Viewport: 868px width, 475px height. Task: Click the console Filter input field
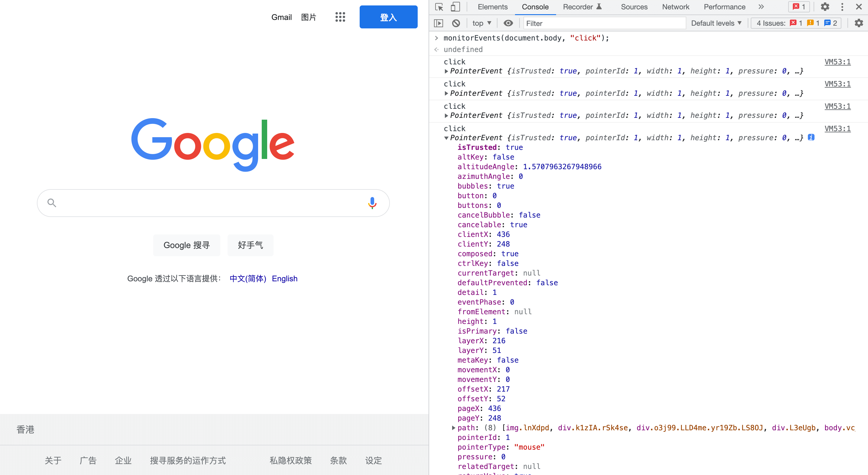[604, 23]
